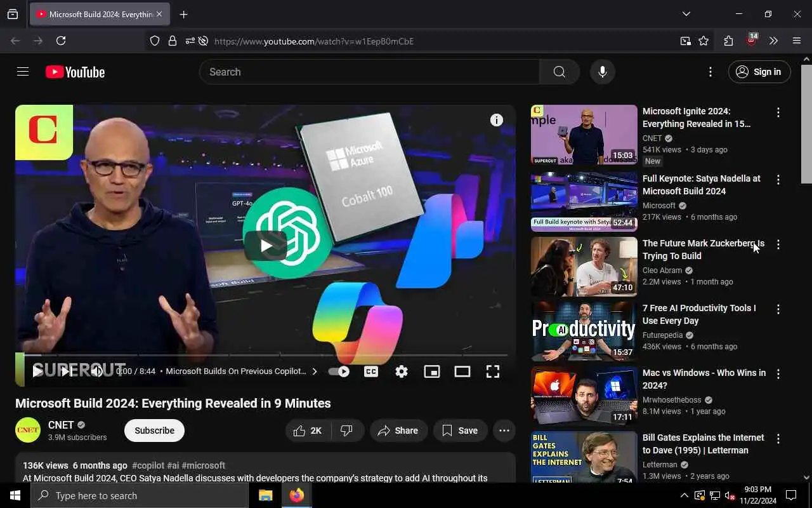Mute the video volume
Screen dimensions: 812x508
(96, 371)
